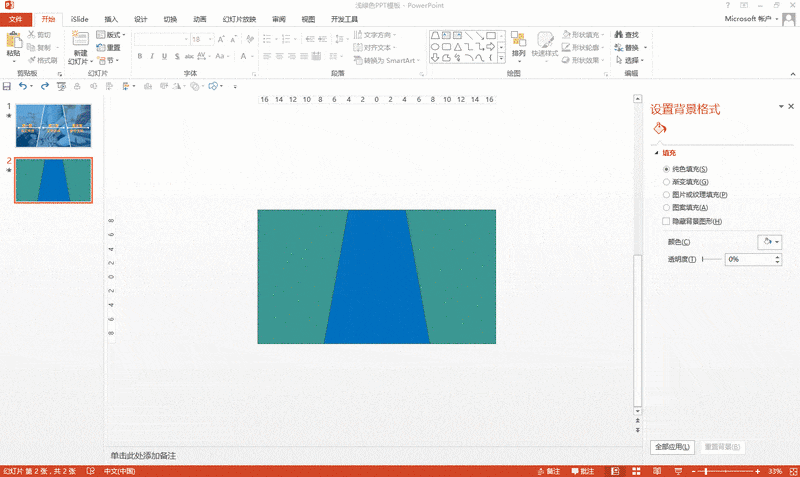
Task: Open the Arrange (排列) tool
Action: pyautogui.click(x=518, y=45)
